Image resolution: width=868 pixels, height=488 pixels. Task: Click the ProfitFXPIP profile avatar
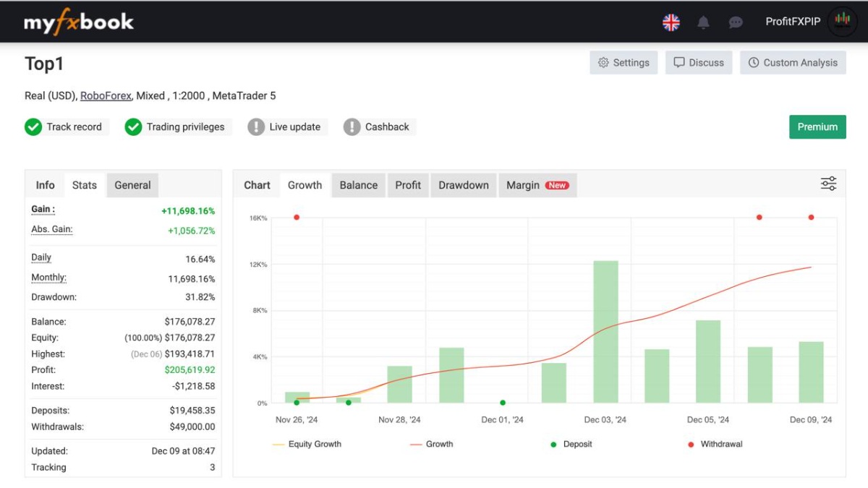(x=841, y=22)
